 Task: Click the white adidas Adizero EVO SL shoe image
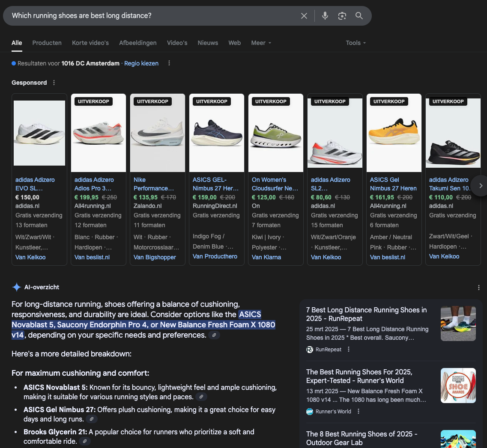click(x=39, y=133)
